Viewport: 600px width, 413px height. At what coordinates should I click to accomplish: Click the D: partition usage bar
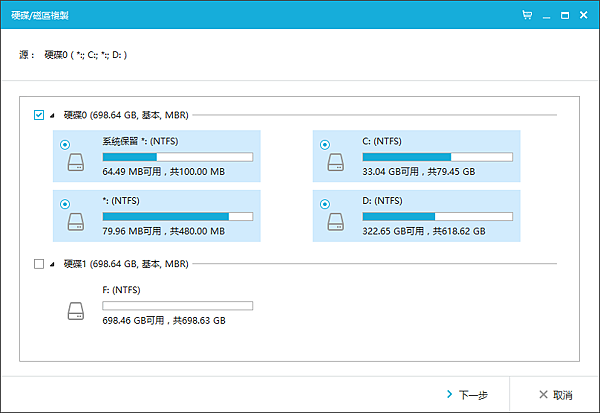click(437, 216)
